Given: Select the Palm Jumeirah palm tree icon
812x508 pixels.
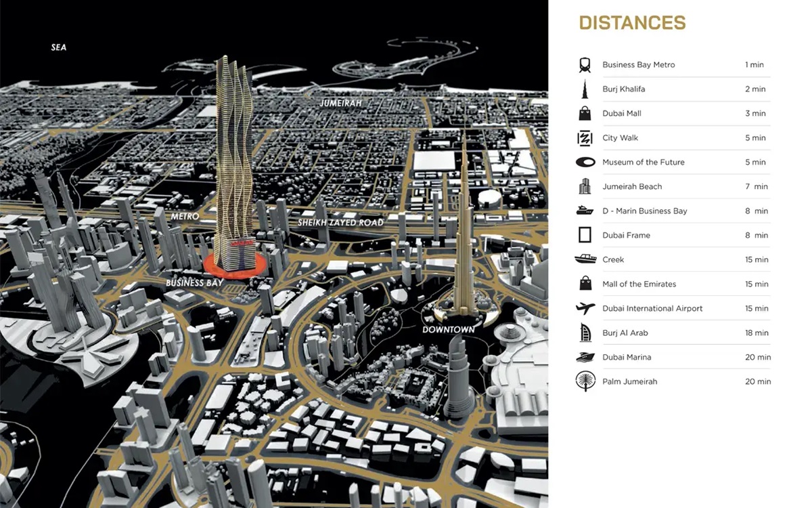Looking at the screenshot, I should 585,382.
